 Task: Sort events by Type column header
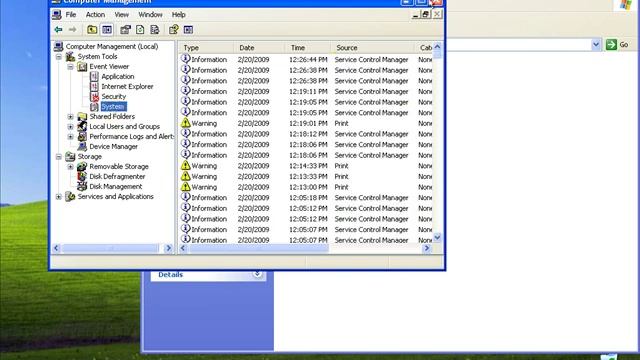207,48
